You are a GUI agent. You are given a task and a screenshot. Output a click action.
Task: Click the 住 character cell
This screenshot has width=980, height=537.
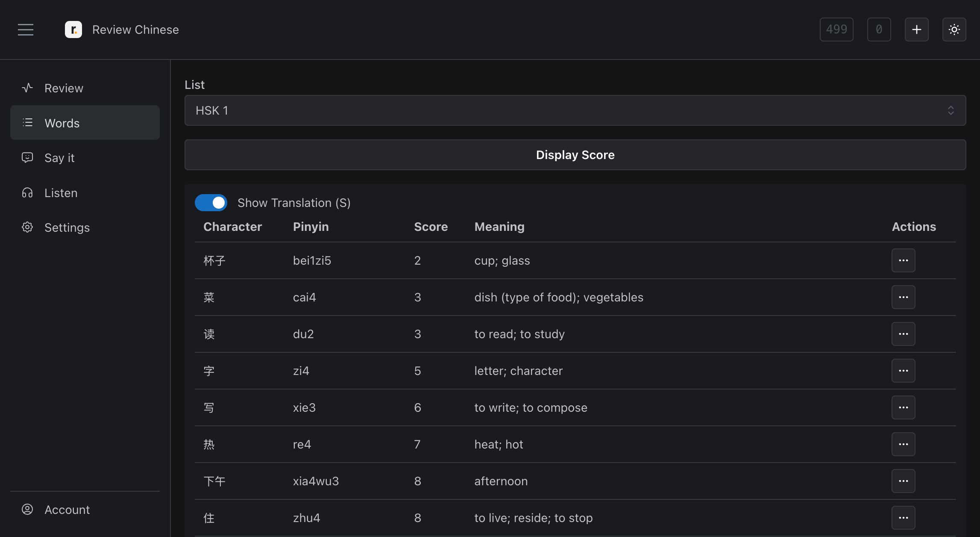[209, 518]
